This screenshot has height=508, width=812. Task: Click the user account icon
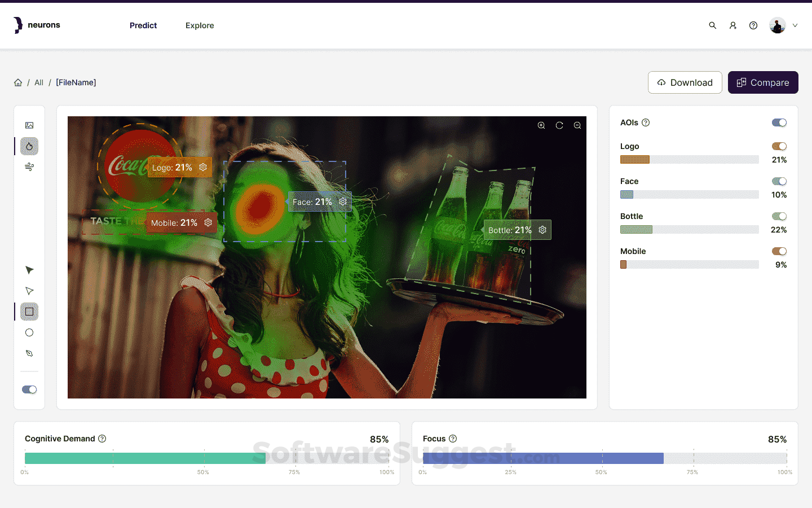[x=733, y=25]
